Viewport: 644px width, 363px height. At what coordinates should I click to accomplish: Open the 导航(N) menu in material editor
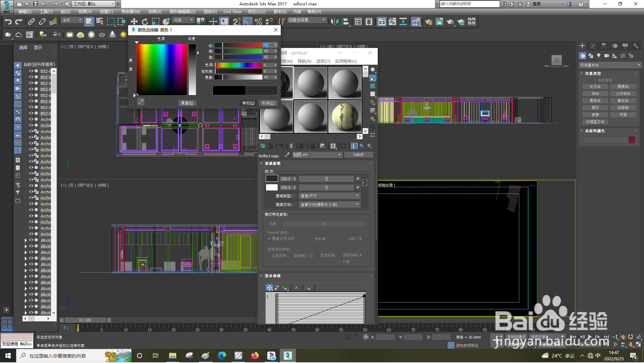coord(304,61)
